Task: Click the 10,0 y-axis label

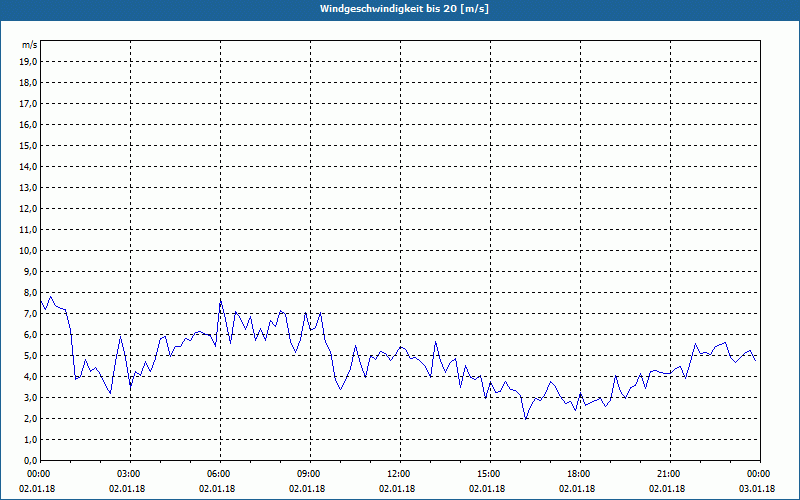Action: 28,251
